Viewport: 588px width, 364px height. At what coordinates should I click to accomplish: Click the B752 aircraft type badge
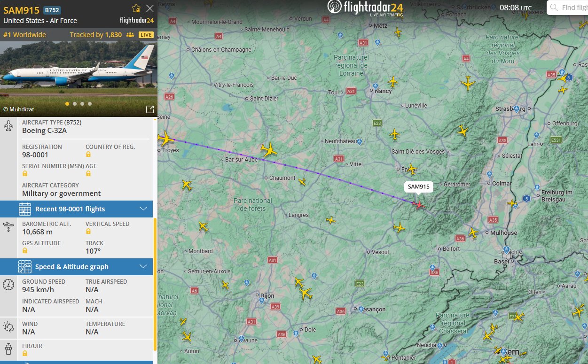coord(52,10)
